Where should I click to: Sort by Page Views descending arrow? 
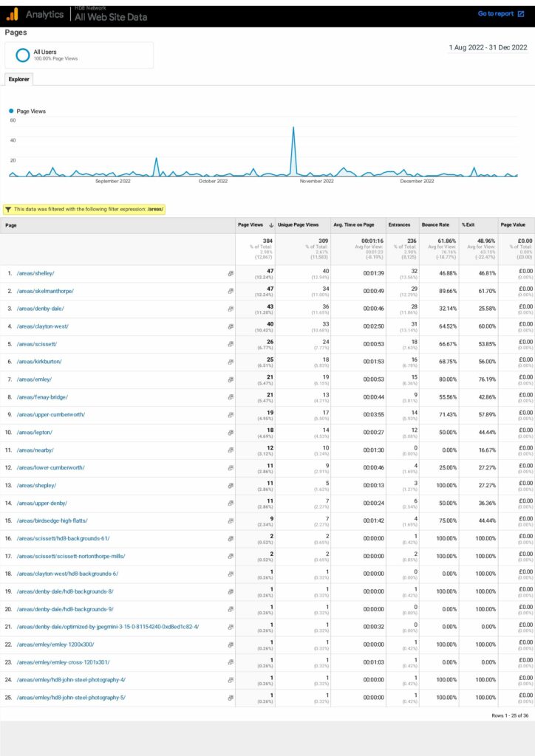[x=270, y=224]
